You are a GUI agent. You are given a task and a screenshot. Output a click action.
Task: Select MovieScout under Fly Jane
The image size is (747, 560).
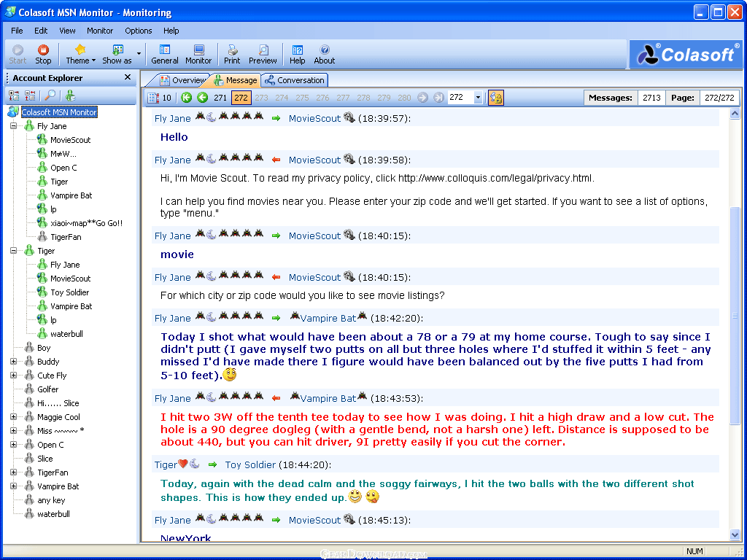pos(71,140)
